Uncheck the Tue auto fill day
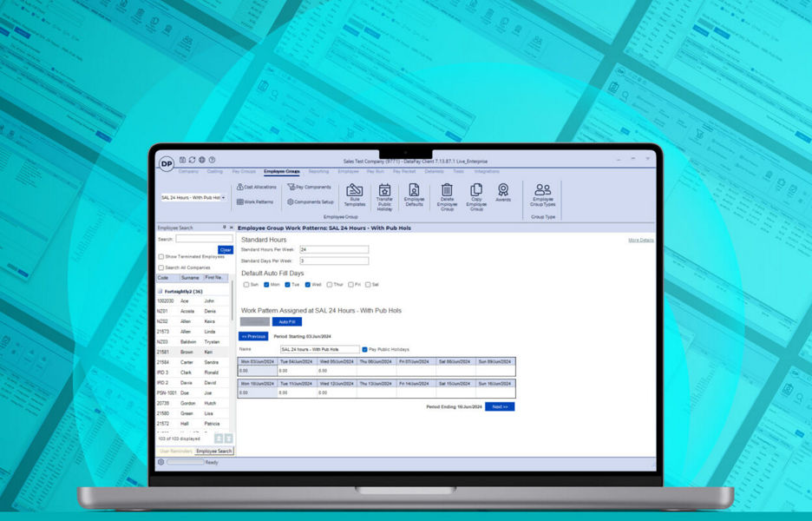The image size is (812, 521). [x=287, y=285]
